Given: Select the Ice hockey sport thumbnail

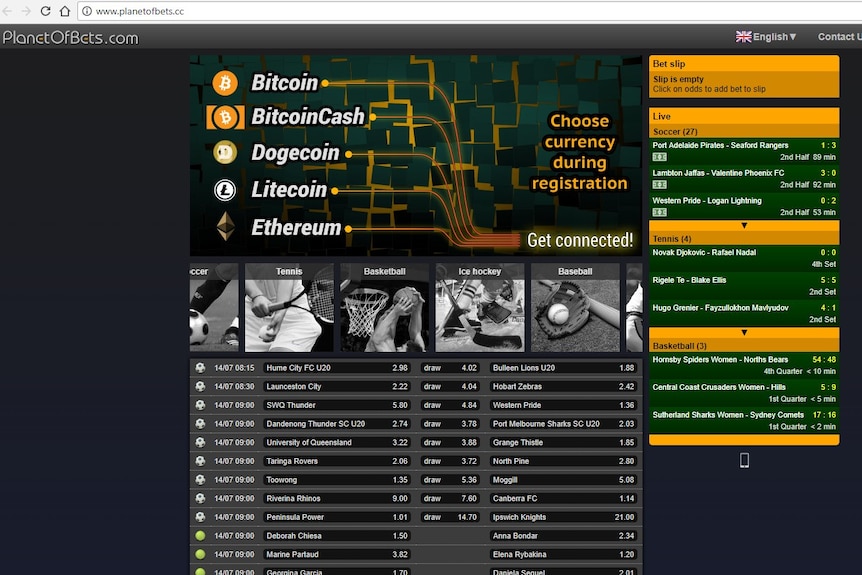Looking at the screenshot, I should pyautogui.click(x=480, y=307).
